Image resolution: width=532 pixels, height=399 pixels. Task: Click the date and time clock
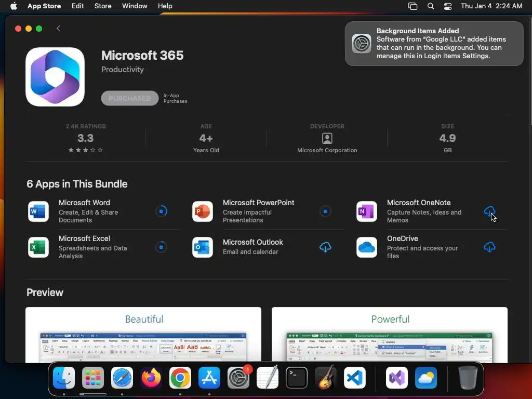(491, 6)
